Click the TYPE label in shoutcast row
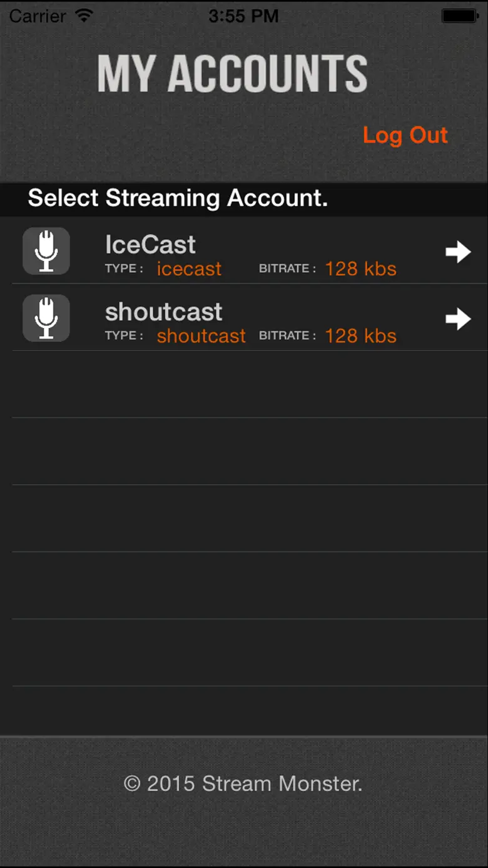This screenshot has width=488, height=868. point(124,336)
